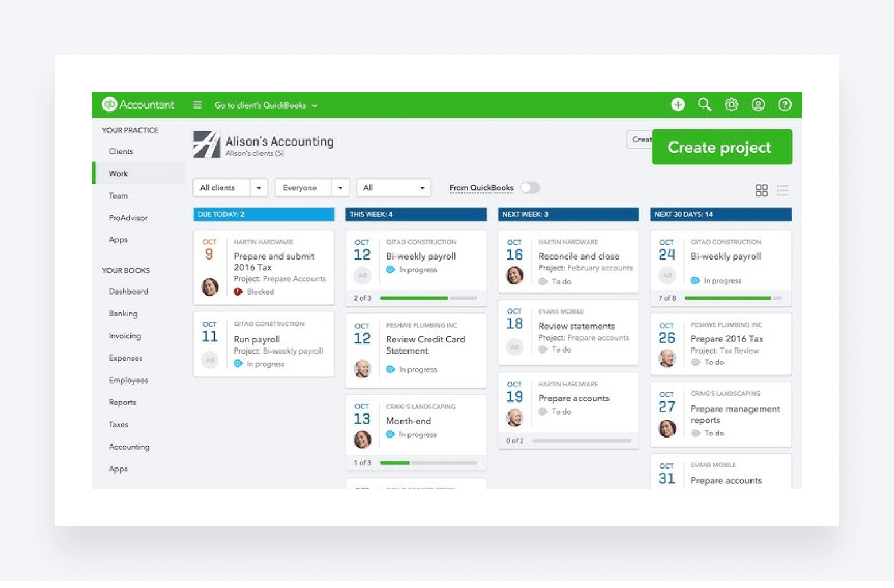The height and width of the screenshot is (588, 894).
Task: Open the hamburger navigation menu
Action: (x=197, y=105)
